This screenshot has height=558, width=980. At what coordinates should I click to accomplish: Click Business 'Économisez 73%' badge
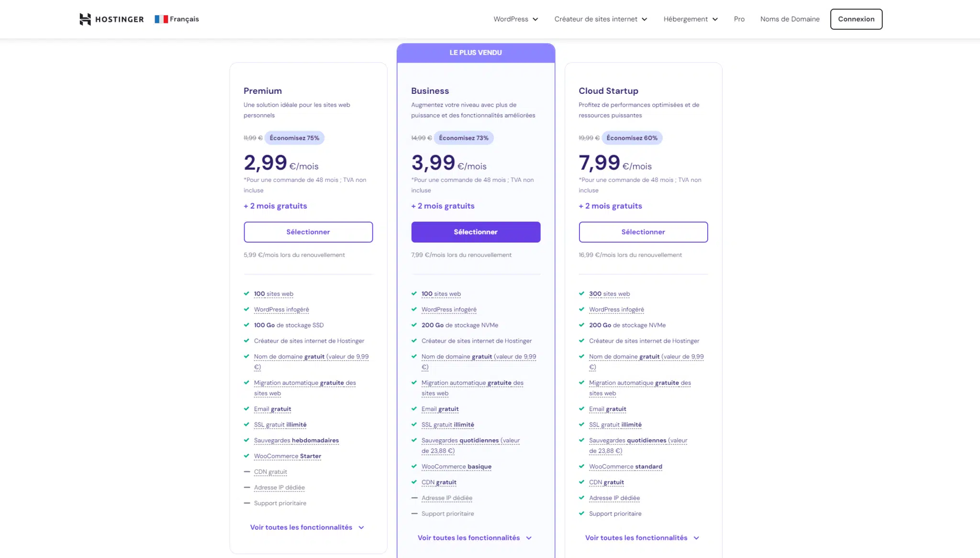(x=464, y=138)
